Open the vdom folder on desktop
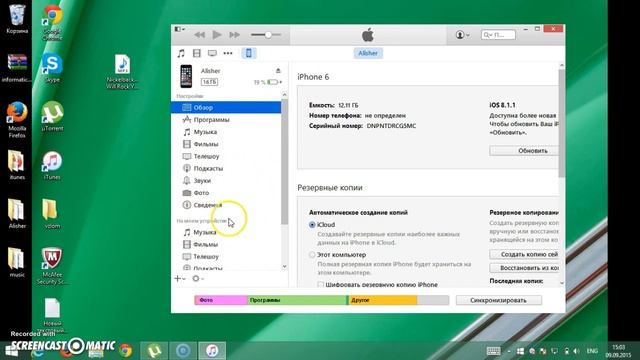640x360 pixels. [x=52, y=213]
